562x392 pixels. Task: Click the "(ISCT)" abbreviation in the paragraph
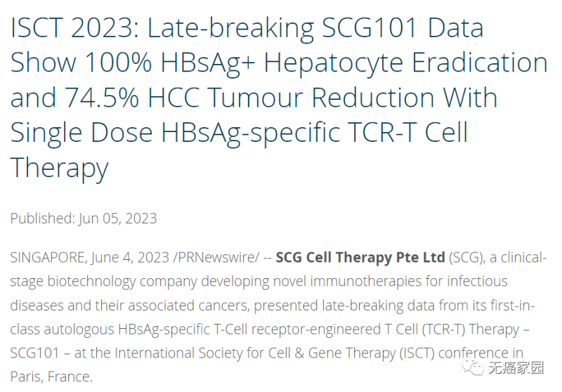[417, 353]
